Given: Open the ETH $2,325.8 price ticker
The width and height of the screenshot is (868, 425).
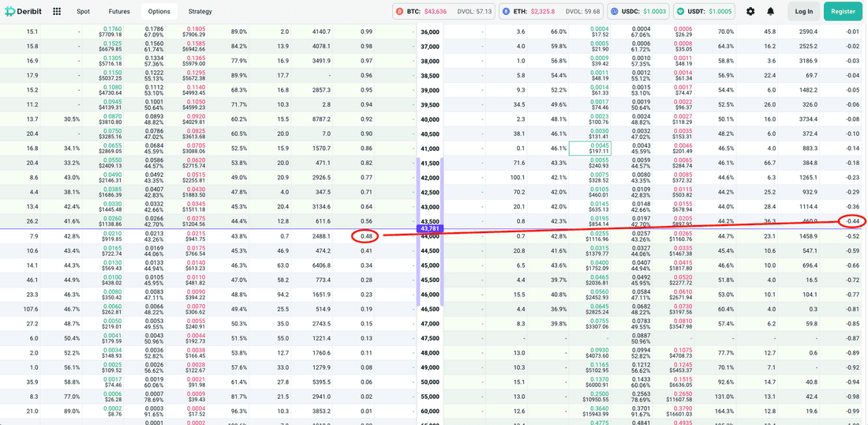Looking at the screenshot, I should [x=550, y=11].
